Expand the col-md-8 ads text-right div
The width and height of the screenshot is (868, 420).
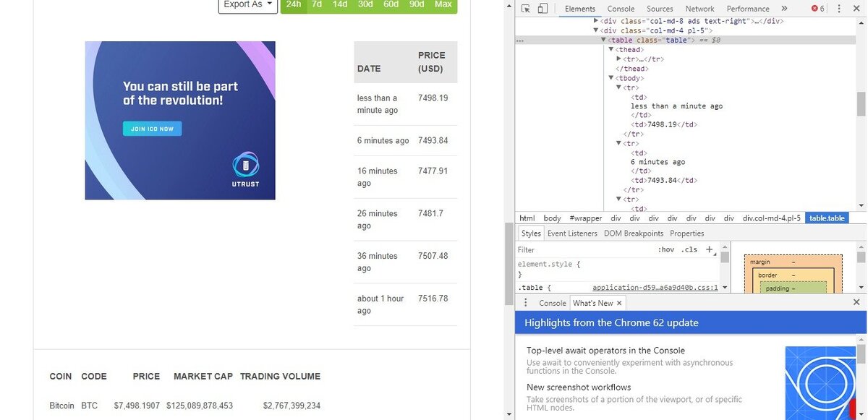[595, 21]
